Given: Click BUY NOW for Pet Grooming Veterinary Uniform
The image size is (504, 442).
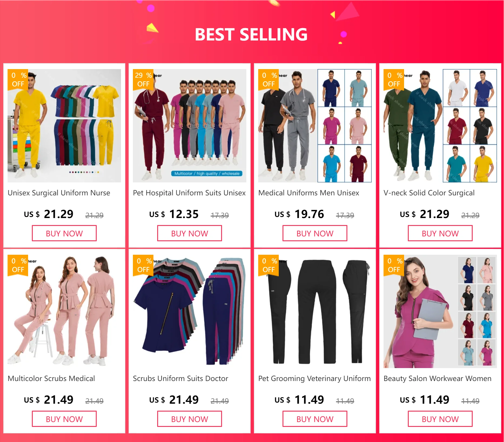Looking at the screenshot, I should coord(315,419).
